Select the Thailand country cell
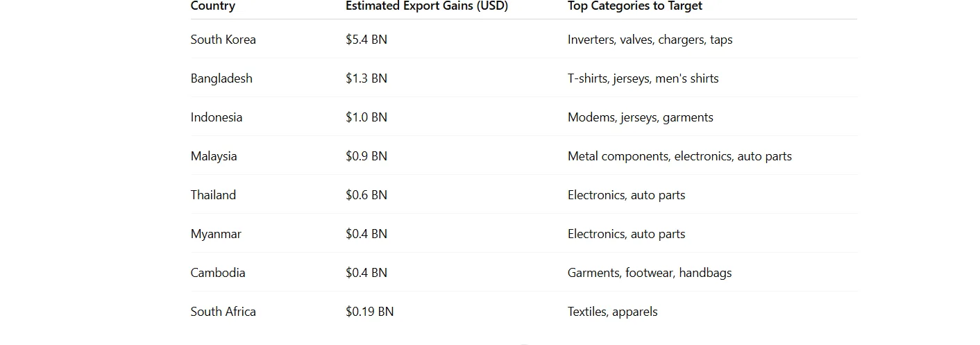The height and width of the screenshot is (345, 980). pyautogui.click(x=213, y=195)
